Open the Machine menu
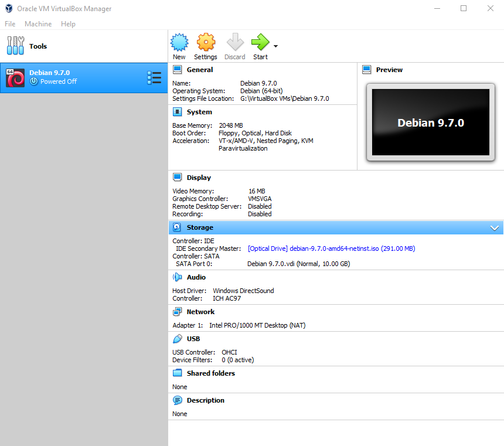 (38, 24)
